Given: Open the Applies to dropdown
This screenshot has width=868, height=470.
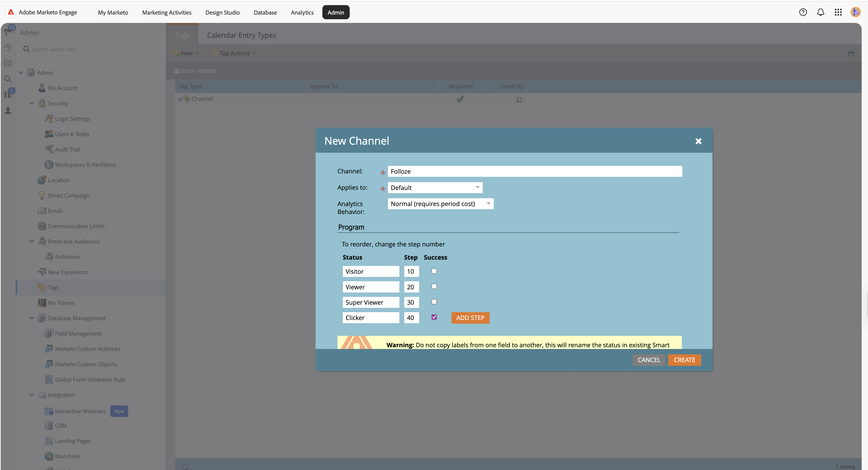Looking at the screenshot, I should coord(435,188).
